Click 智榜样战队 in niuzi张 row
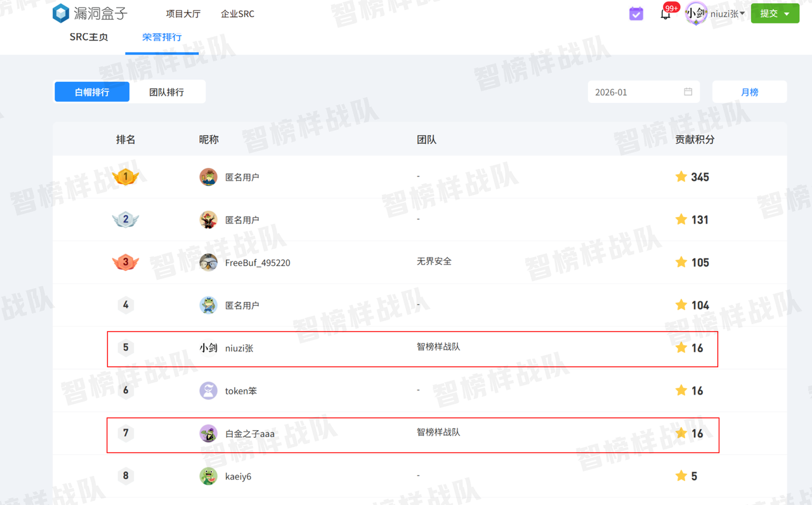Viewport: 812px width, 505px height. click(x=438, y=347)
